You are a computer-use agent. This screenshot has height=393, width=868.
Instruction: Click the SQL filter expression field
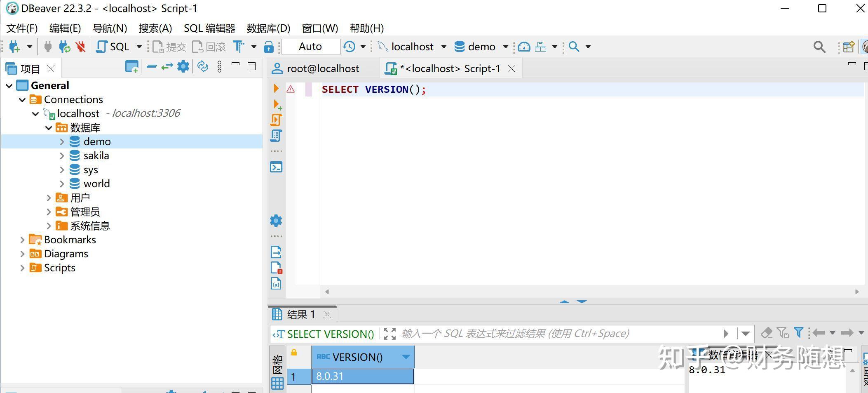pos(560,334)
